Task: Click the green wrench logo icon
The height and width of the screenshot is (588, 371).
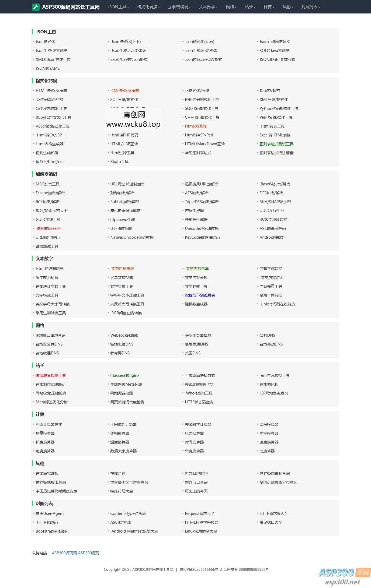Action: (x=36, y=7)
